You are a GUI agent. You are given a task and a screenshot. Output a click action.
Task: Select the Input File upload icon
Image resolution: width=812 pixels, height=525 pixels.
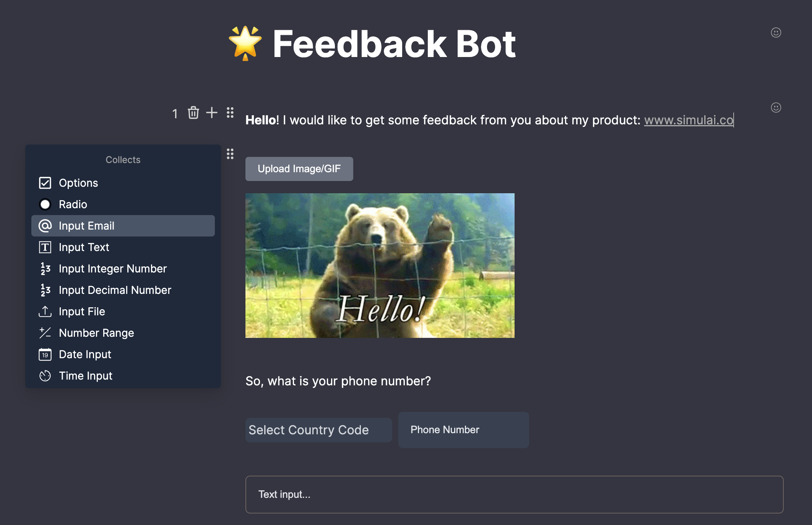pos(45,311)
